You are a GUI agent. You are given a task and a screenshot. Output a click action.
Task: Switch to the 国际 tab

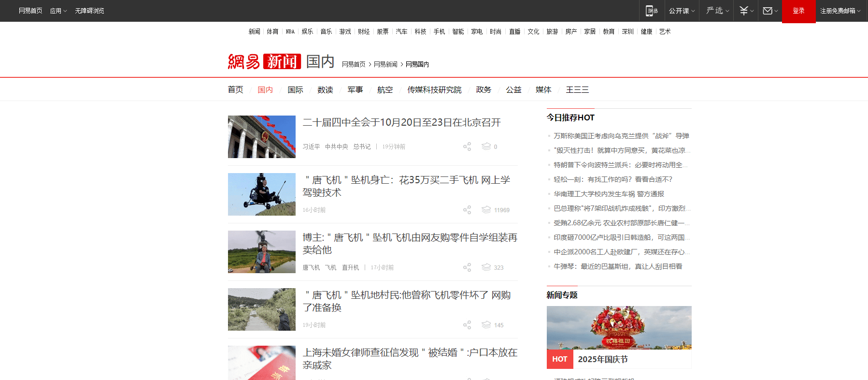tap(295, 89)
